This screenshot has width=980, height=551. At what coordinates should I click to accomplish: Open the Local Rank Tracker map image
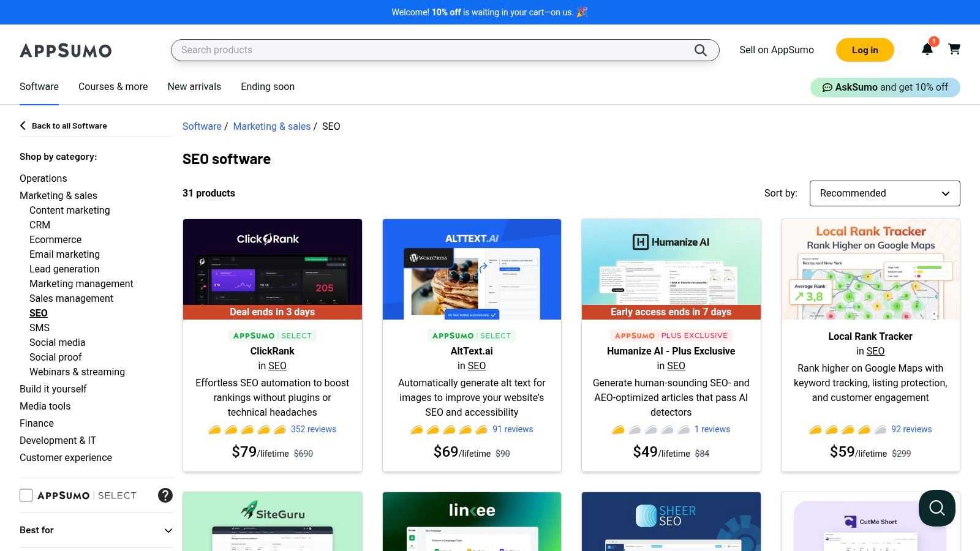pyautogui.click(x=870, y=269)
